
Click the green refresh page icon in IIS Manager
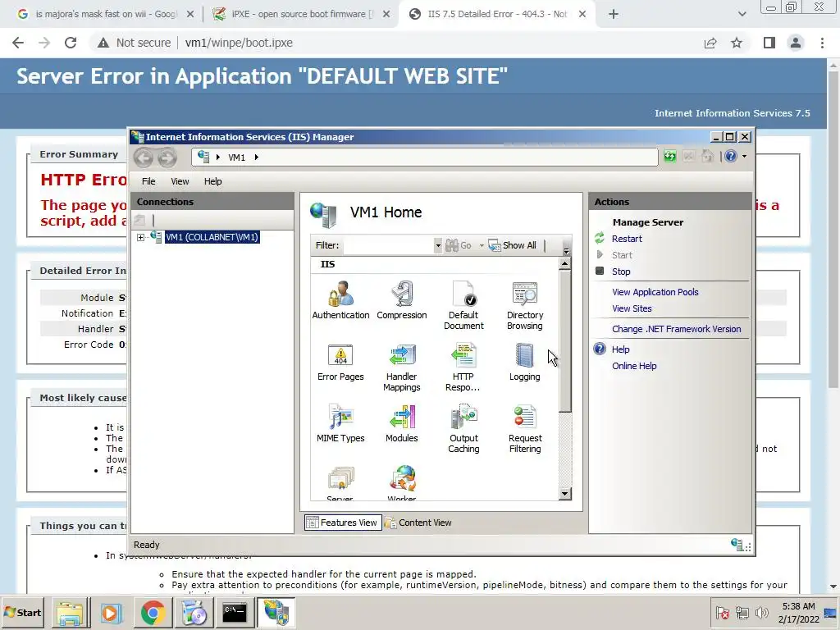pos(669,157)
